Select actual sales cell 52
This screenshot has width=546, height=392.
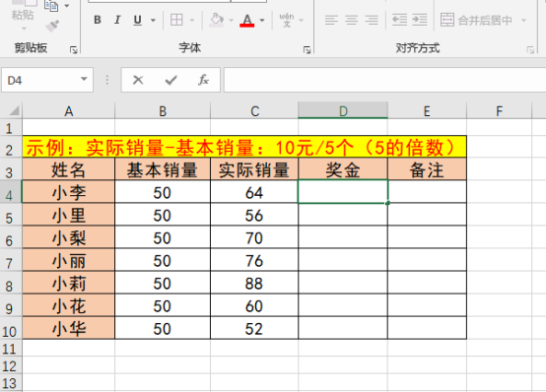tap(254, 328)
